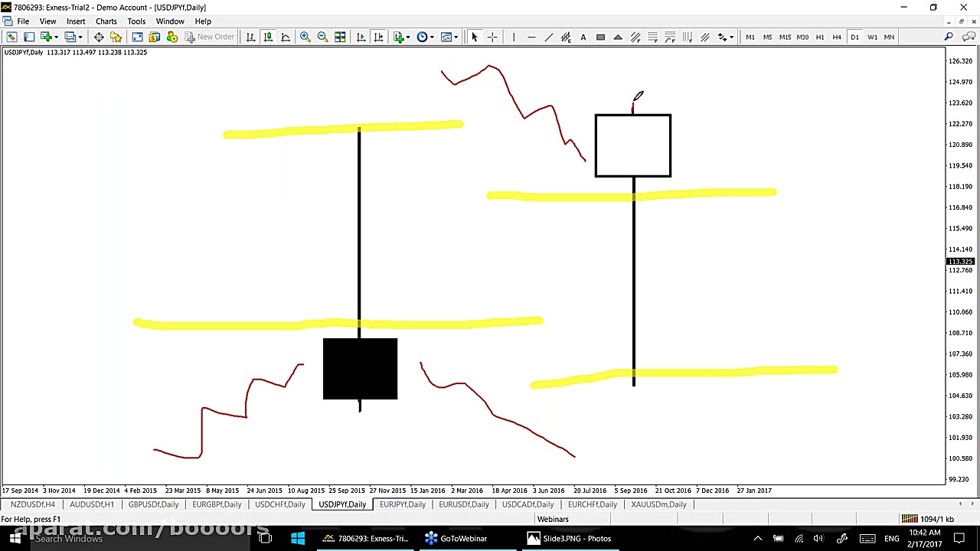
Task: Switch timeframe to H1
Action: 819,37
